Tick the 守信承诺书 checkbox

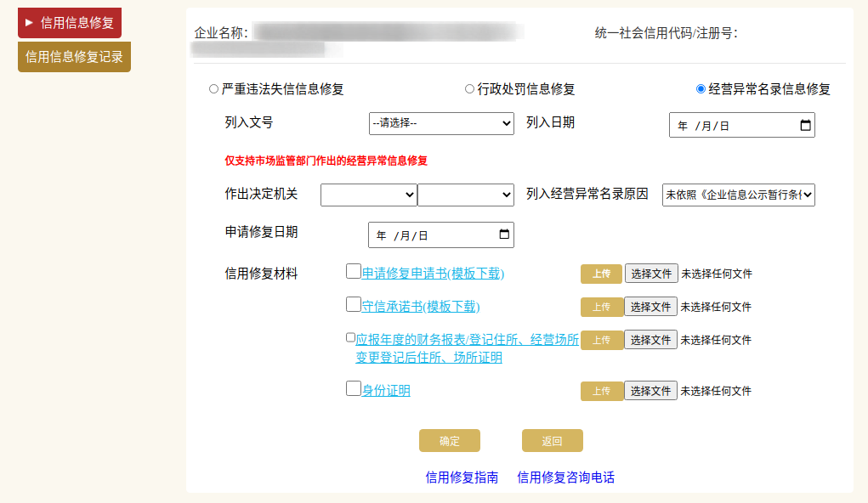tap(354, 304)
